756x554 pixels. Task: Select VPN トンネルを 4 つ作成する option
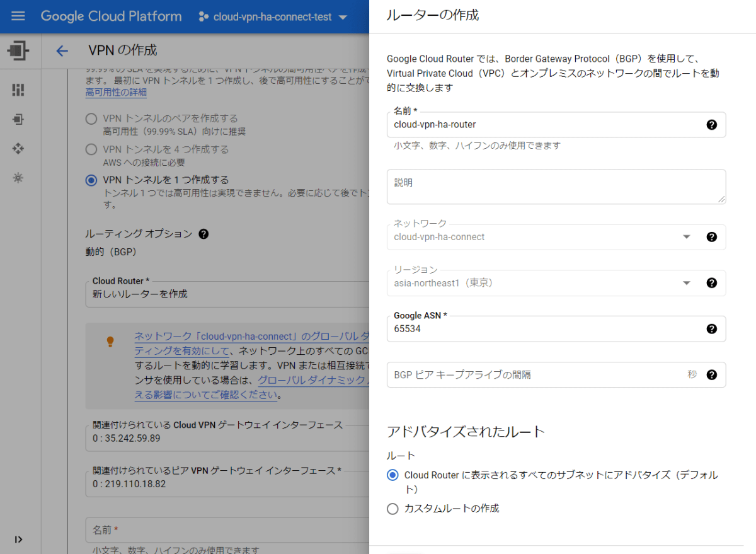click(91, 149)
